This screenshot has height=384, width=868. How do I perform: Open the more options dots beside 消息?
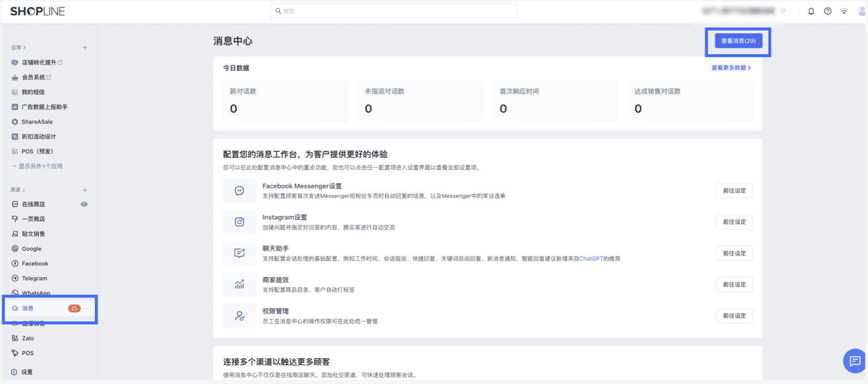tap(85, 309)
